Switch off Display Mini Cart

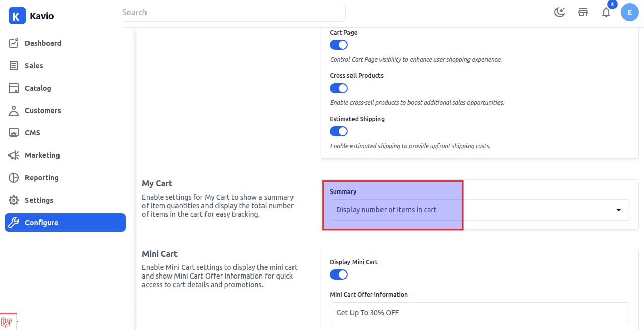click(339, 274)
